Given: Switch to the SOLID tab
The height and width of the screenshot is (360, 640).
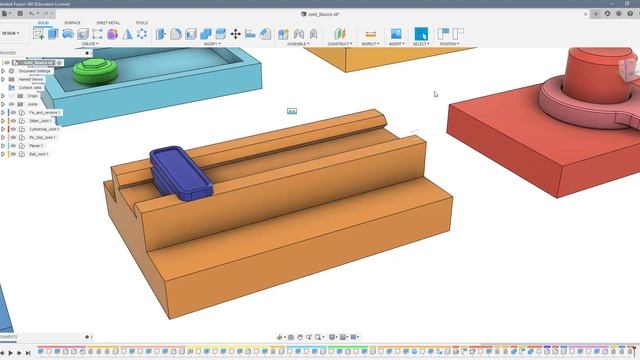Looking at the screenshot, I should coord(43,23).
